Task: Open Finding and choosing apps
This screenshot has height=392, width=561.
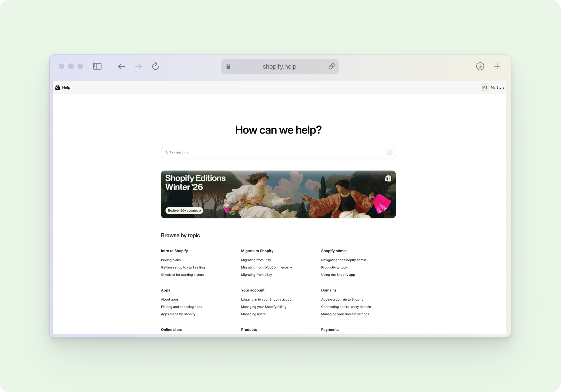Action: coord(182,307)
